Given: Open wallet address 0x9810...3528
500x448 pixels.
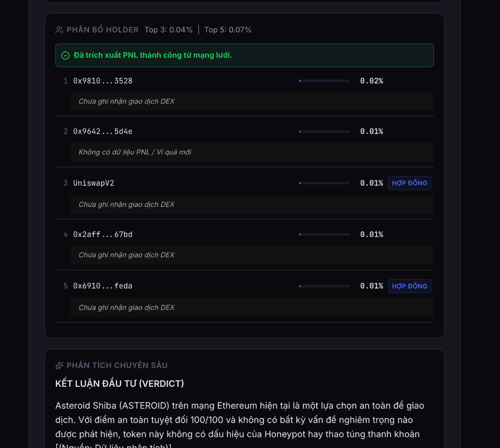Looking at the screenshot, I should pos(102,81).
